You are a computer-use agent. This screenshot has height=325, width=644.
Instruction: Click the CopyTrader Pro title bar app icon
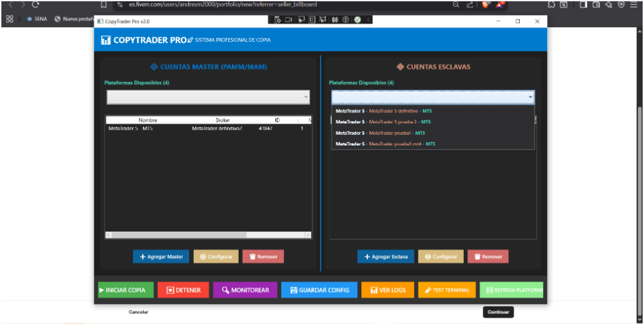100,22
